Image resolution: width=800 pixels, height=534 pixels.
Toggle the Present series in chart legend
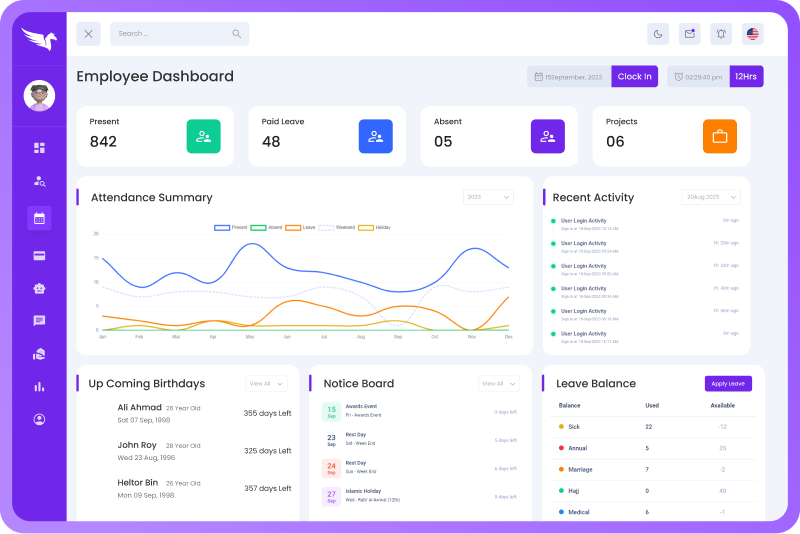click(230, 228)
